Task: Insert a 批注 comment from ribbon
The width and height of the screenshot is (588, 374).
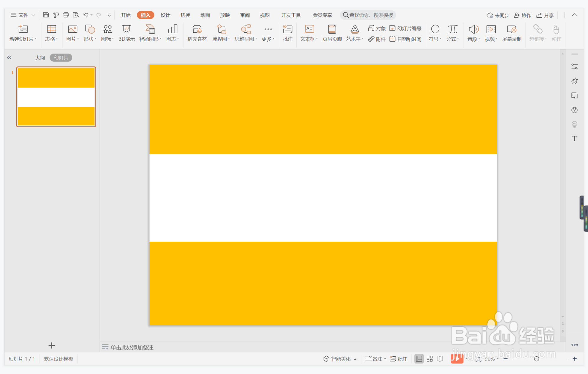Action: coord(288,33)
